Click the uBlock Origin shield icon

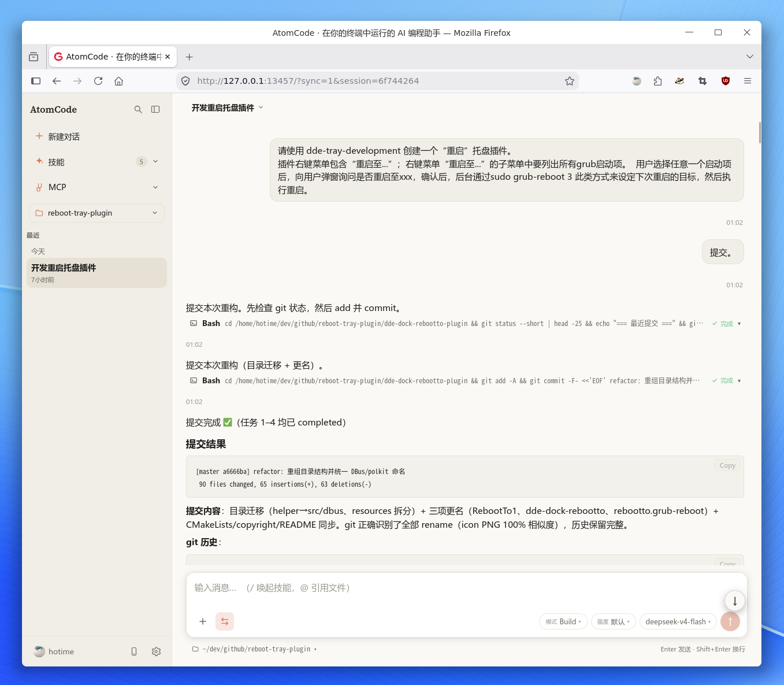pos(726,81)
